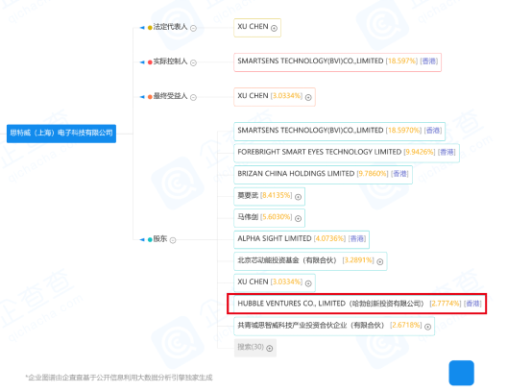Click 最终受益人 label

170,96
